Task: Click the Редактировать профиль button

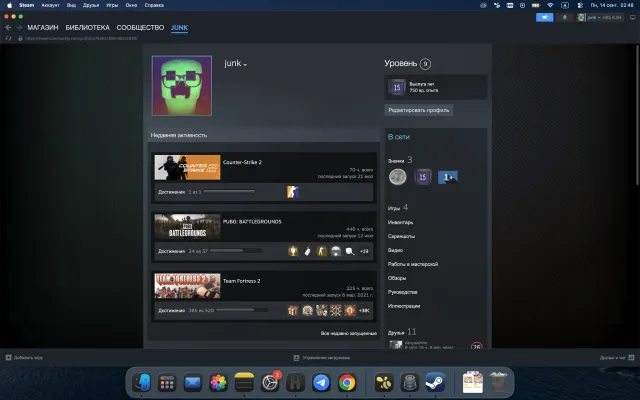Action: point(419,110)
